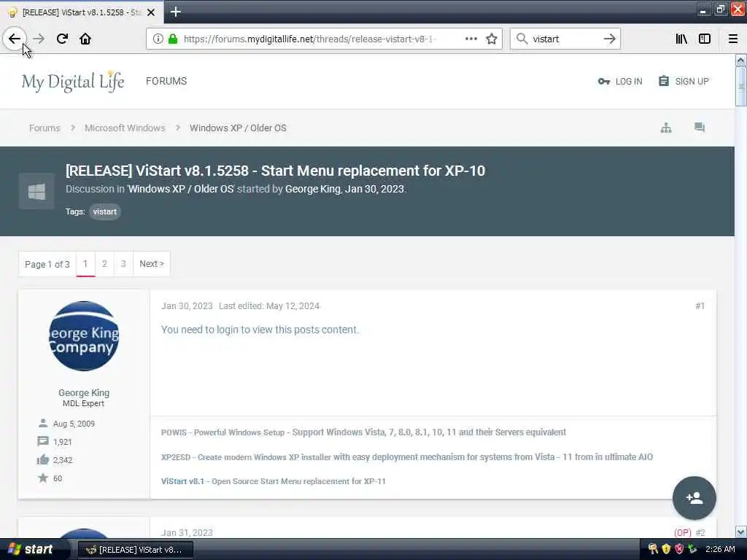Select the ViStart taskbar window button
The image size is (747, 560).
click(x=135, y=550)
